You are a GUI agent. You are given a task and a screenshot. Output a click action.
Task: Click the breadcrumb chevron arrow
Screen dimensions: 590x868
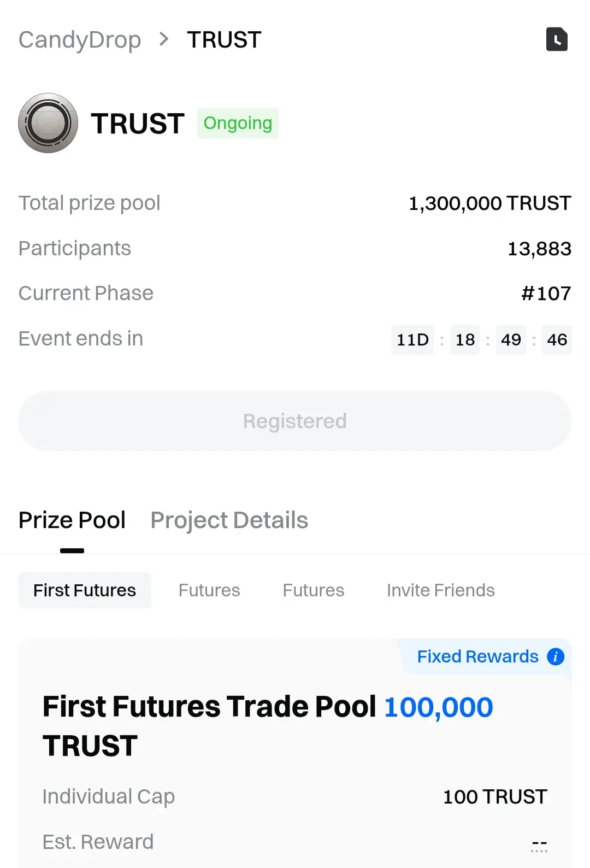click(x=163, y=39)
